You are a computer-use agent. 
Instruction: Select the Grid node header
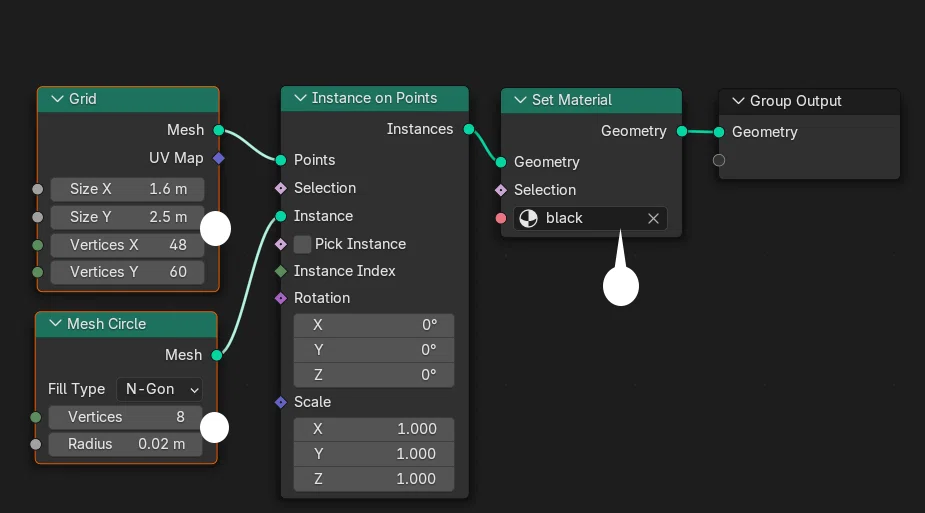pyautogui.click(x=128, y=99)
